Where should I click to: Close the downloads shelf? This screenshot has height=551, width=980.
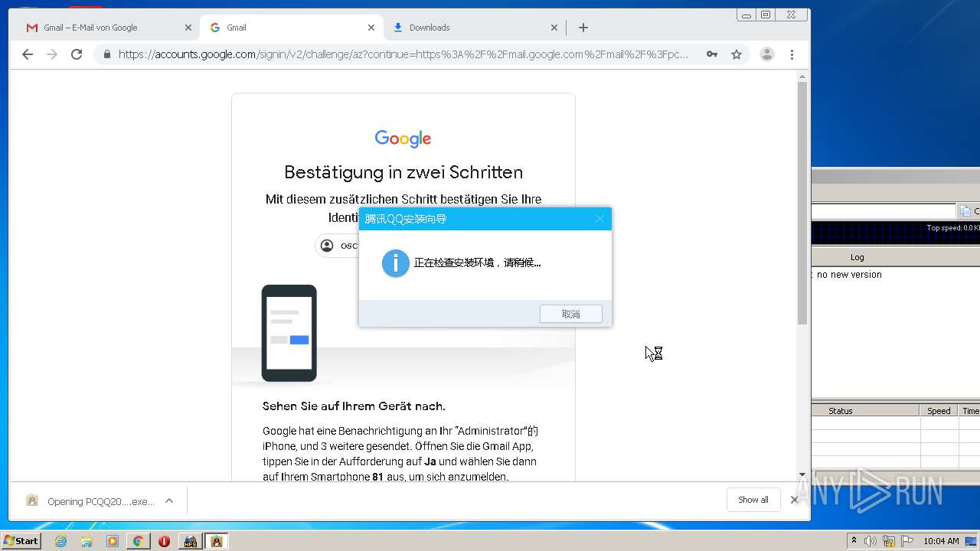[x=795, y=500]
